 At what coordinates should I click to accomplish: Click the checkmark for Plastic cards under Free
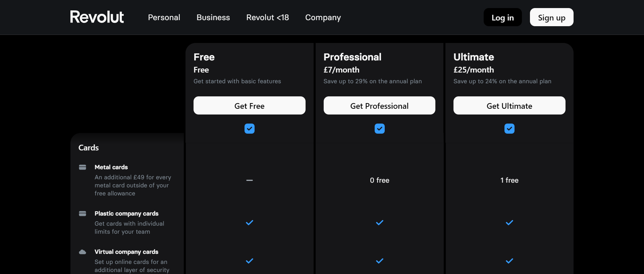click(x=249, y=223)
